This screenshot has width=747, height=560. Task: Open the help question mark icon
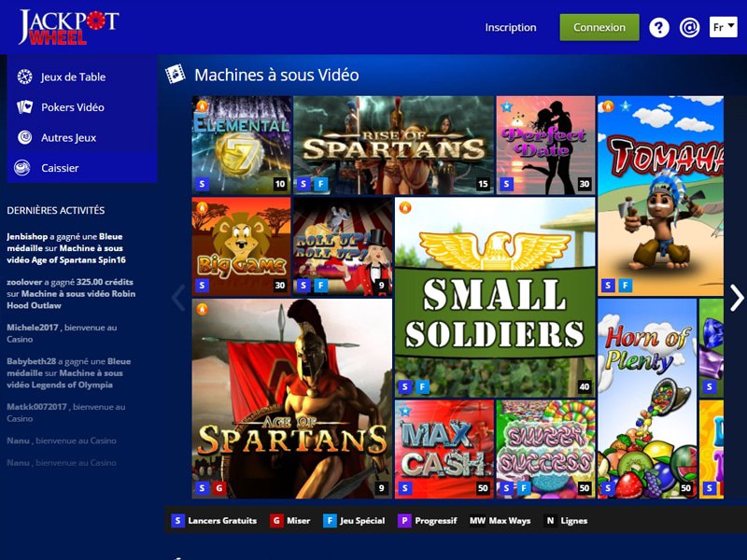[659, 28]
